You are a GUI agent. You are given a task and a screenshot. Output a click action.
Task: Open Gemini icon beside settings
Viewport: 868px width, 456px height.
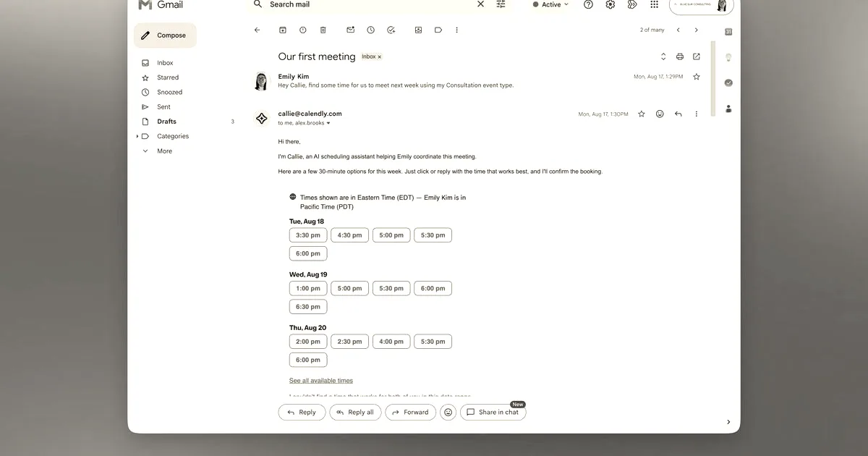pyautogui.click(x=631, y=4)
